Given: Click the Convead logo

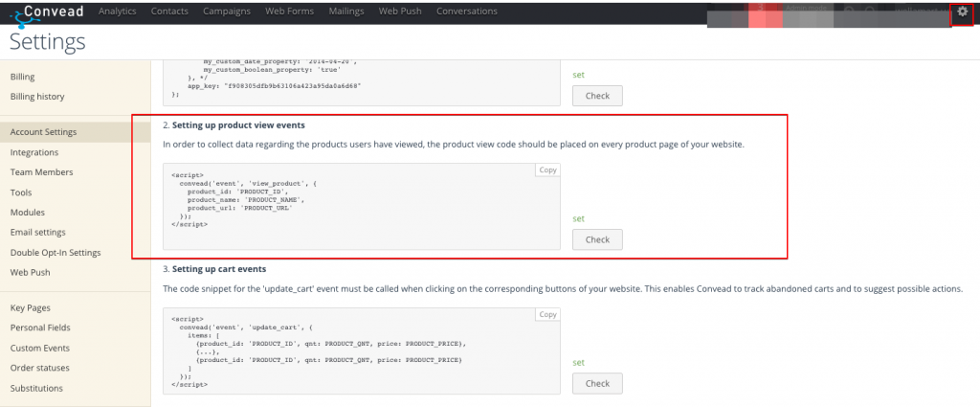Looking at the screenshot, I should point(48,13).
